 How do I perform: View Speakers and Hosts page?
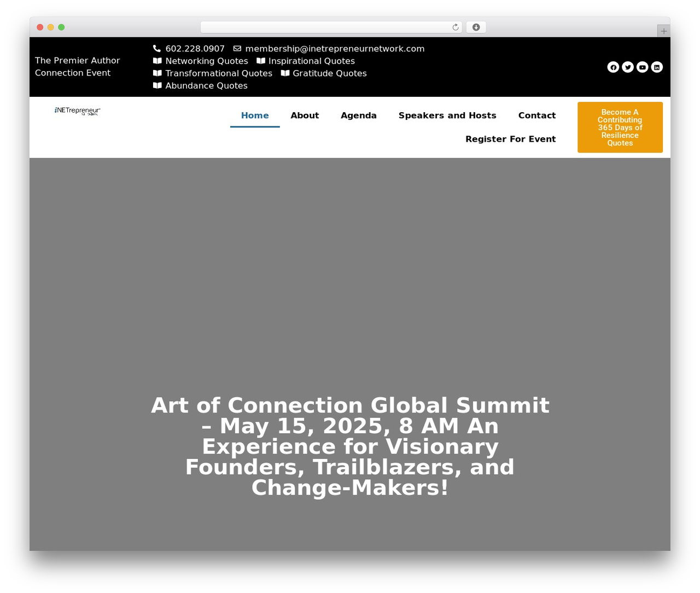tap(447, 115)
